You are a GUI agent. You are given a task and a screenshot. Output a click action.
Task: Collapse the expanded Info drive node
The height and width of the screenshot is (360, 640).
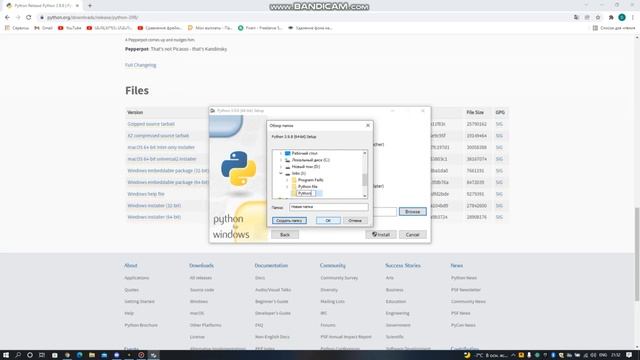point(280,173)
